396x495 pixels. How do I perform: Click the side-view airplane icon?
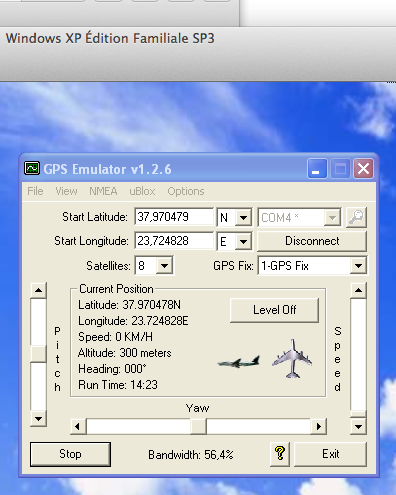239,362
